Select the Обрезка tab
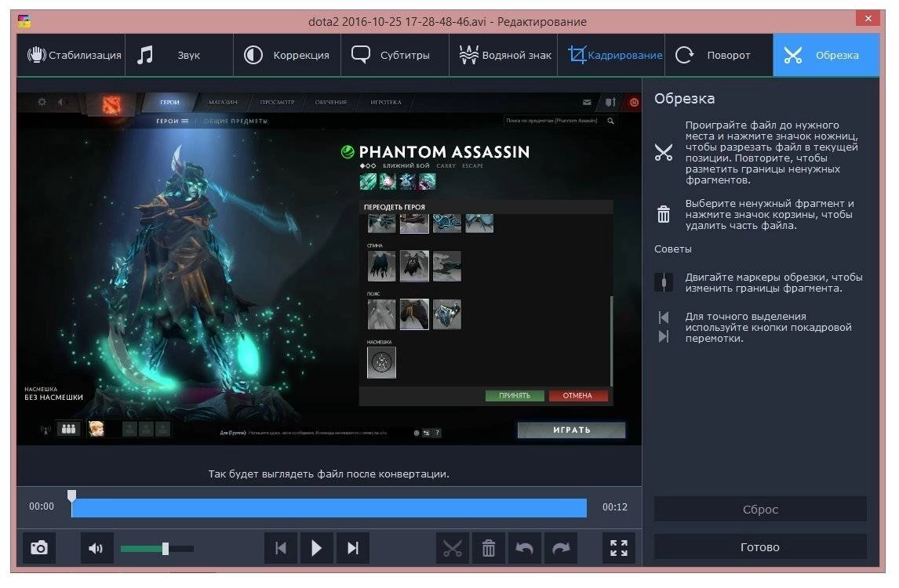Image resolution: width=899 pixels, height=588 pixels. (826, 55)
